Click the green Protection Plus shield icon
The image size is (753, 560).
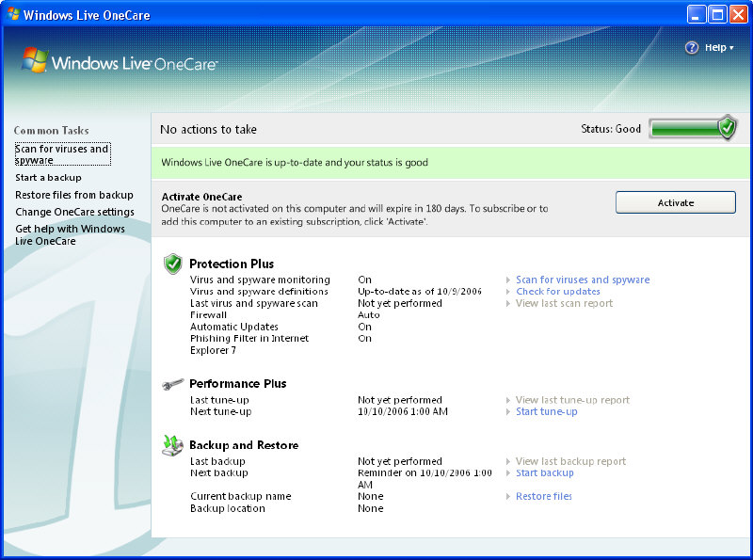(x=173, y=264)
